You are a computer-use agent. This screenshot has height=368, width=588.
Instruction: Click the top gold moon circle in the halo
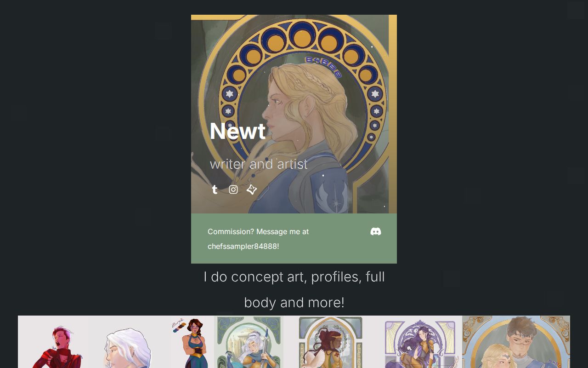point(302,38)
